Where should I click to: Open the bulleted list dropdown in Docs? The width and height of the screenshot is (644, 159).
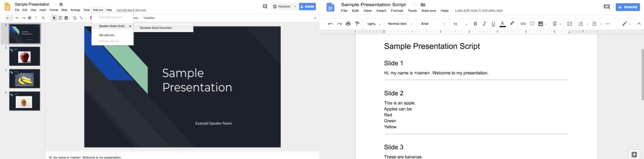pos(596,24)
